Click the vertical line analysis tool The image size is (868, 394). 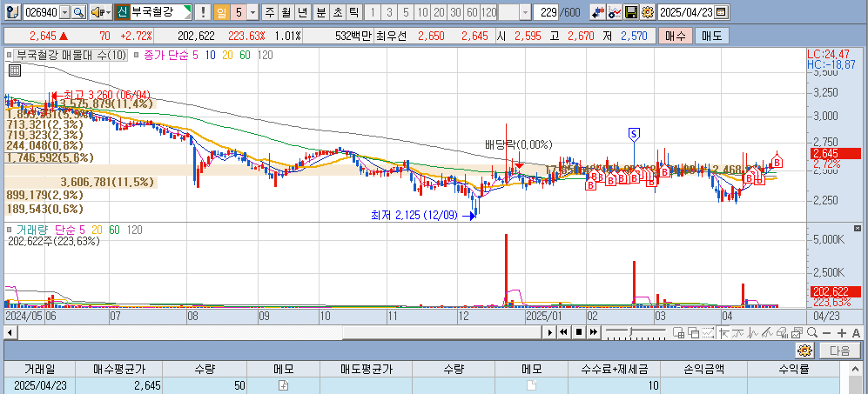(x=753, y=332)
